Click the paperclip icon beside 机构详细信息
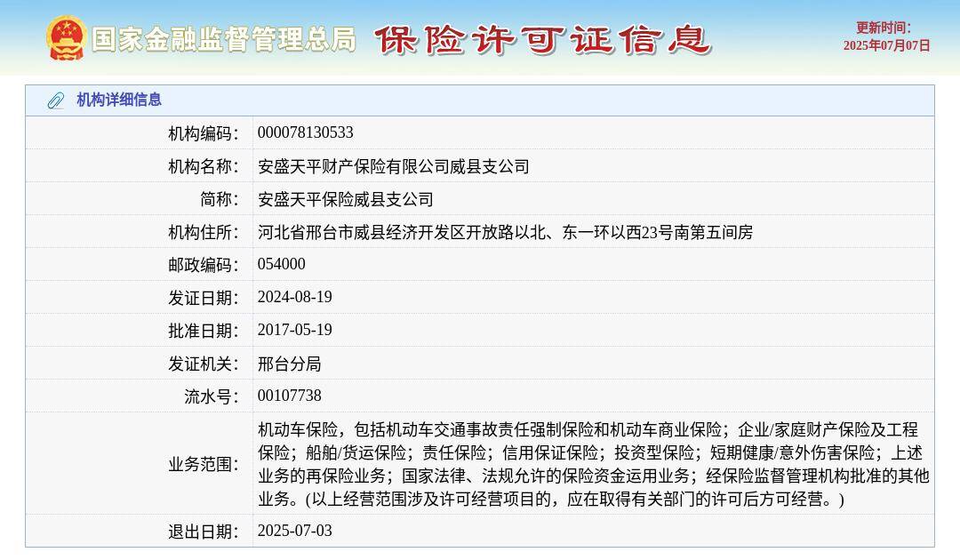Screen dimensions: 960x560 (56, 100)
